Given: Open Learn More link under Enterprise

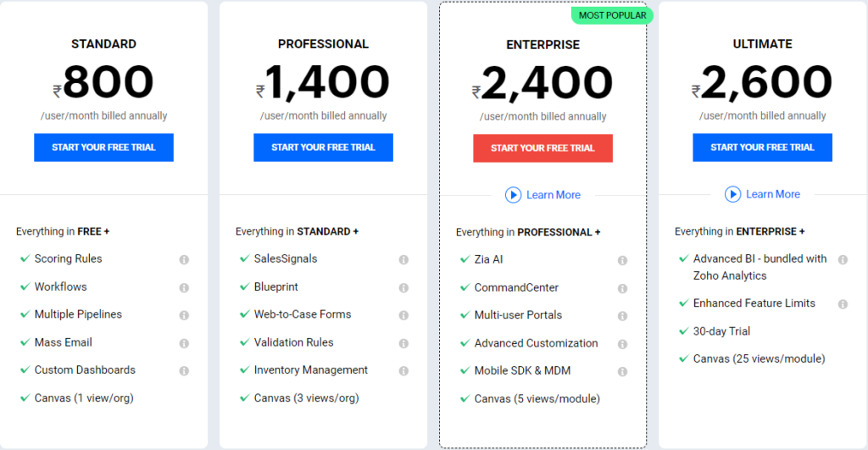Looking at the screenshot, I should (554, 195).
